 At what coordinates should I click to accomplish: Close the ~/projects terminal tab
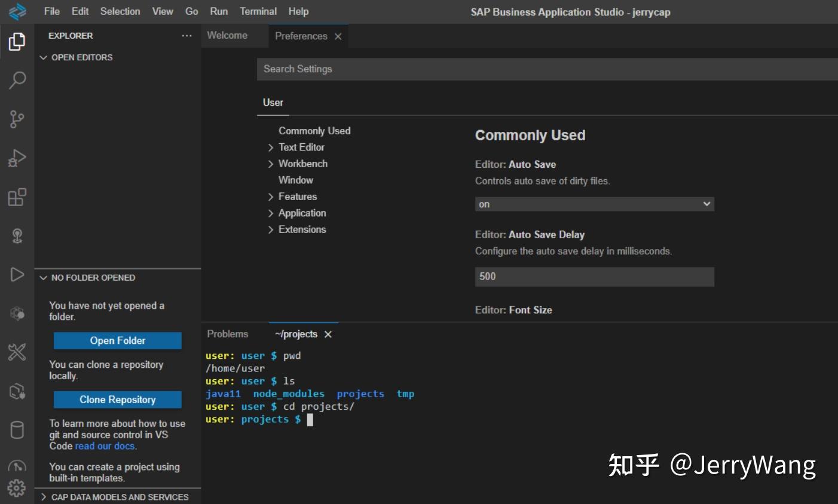pos(328,334)
